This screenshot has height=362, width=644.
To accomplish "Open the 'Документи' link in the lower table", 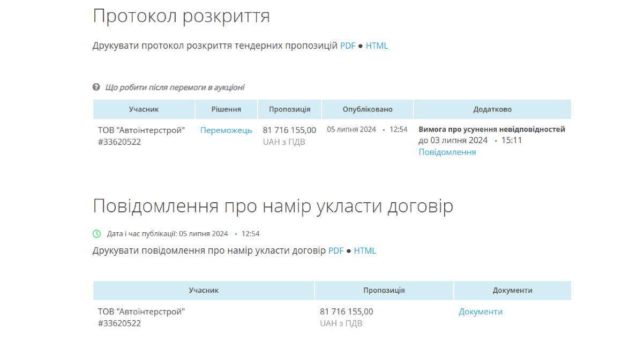I will click(x=480, y=312).
